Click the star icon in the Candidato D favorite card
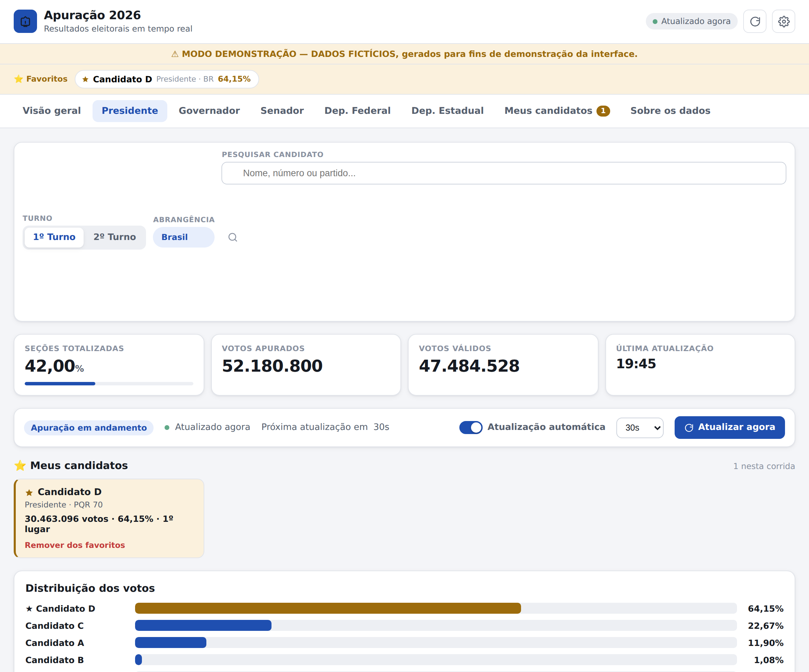The image size is (809, 672). tap(29, 492)
